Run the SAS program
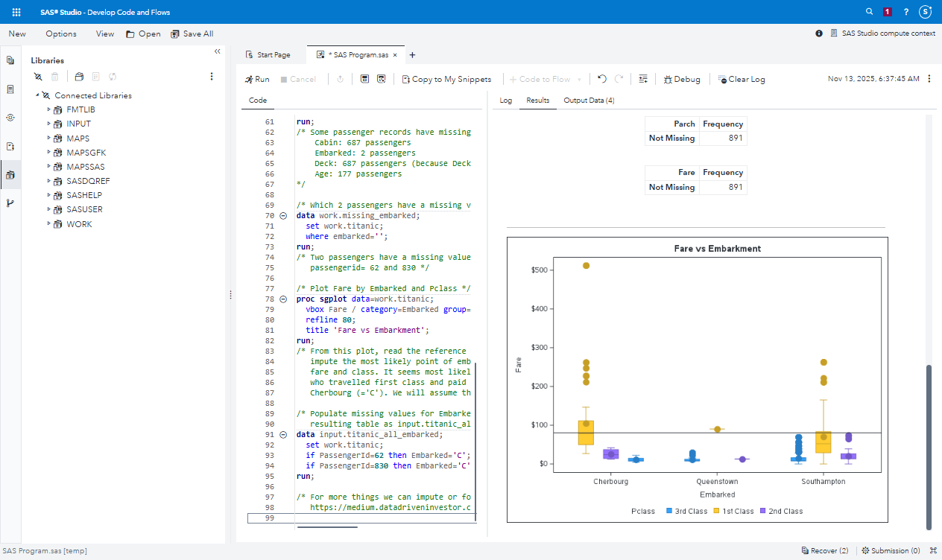 [x=257, y=79]
